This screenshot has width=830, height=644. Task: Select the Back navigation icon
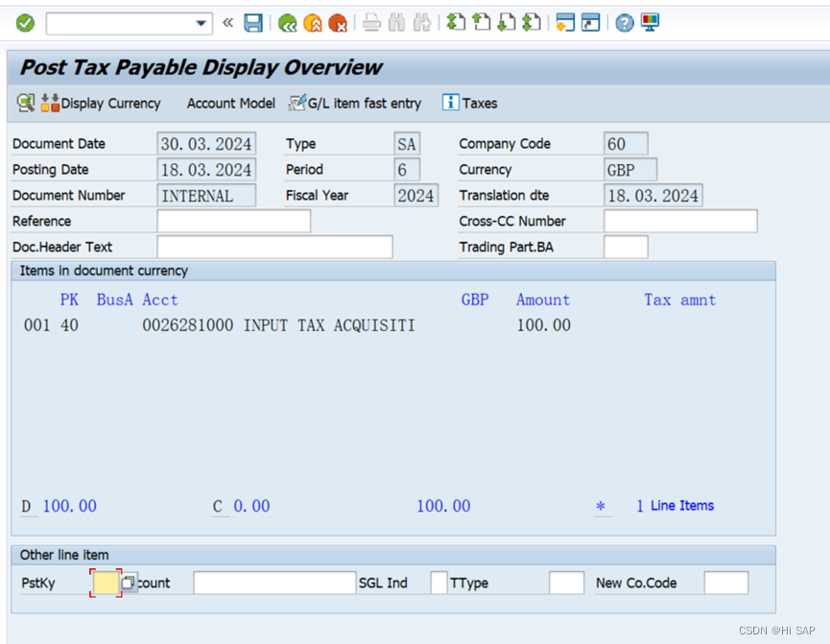[x=287, y=23]
